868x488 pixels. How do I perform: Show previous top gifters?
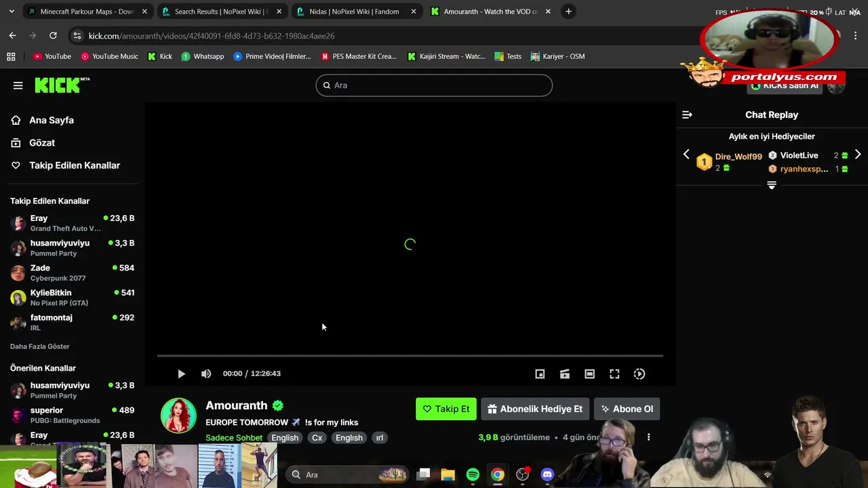click(x=686, y=155)
